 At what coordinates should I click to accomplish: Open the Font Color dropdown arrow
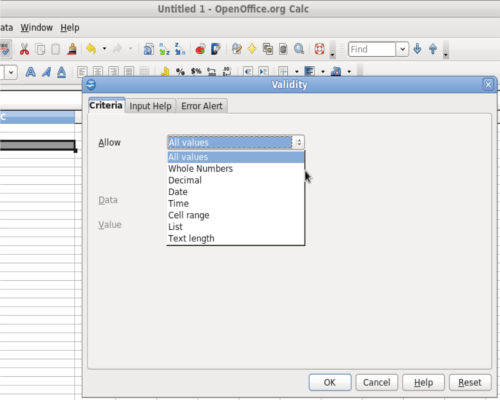349,71
